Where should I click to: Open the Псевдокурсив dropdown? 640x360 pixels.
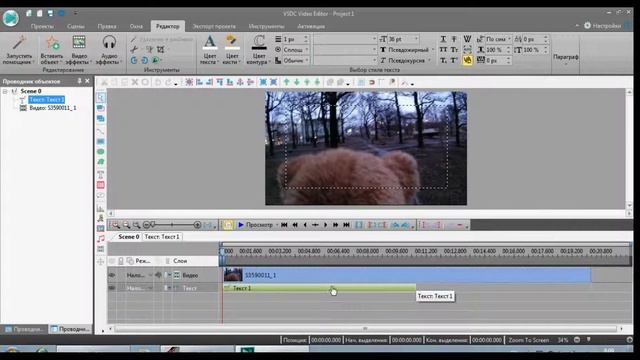click(x=406, y=60)
